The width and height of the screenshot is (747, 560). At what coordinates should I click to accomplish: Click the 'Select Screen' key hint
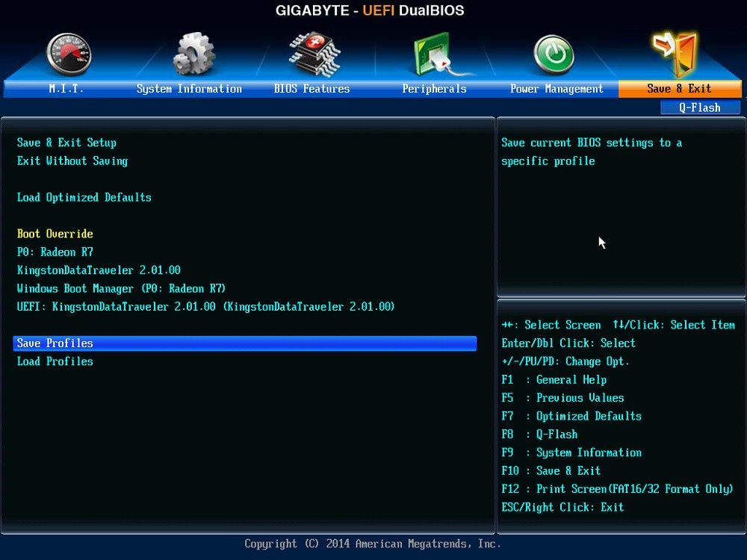click(x=551, y=326)
